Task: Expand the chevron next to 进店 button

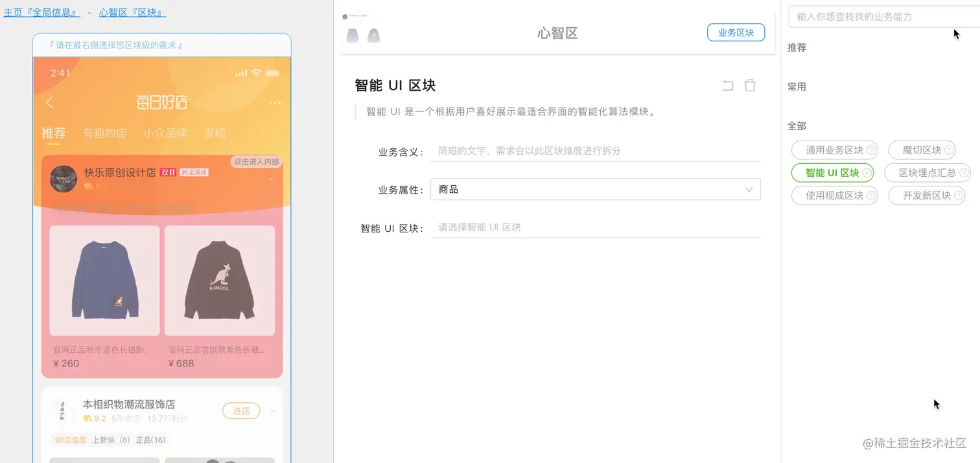Action: (x=273, y=411)
